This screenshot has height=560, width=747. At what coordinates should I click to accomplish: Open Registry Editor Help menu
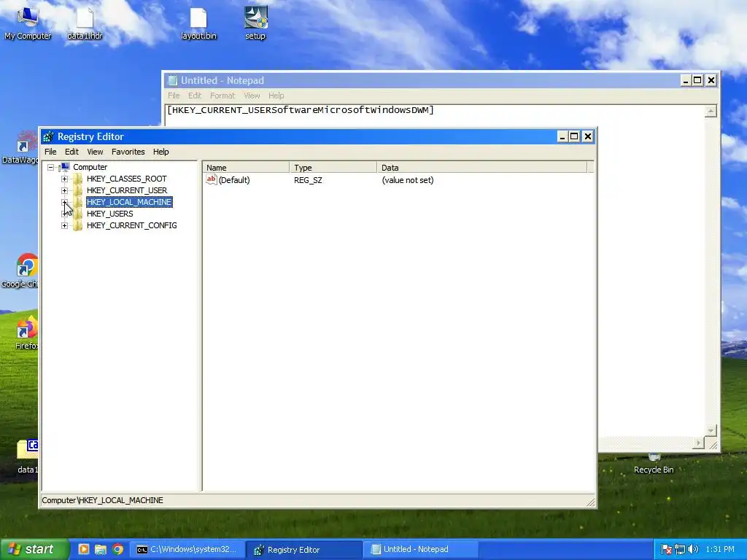click(x=161, y=152)
